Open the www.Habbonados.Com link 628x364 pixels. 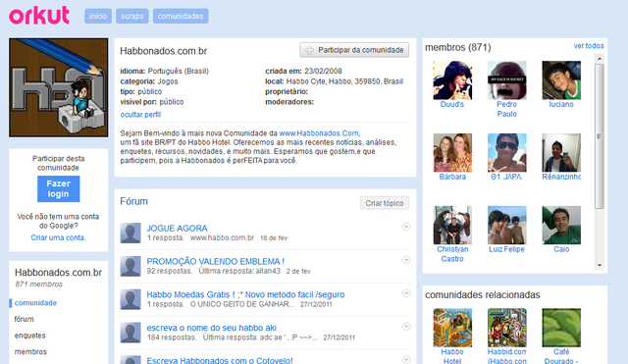click(x=319, y=133)
